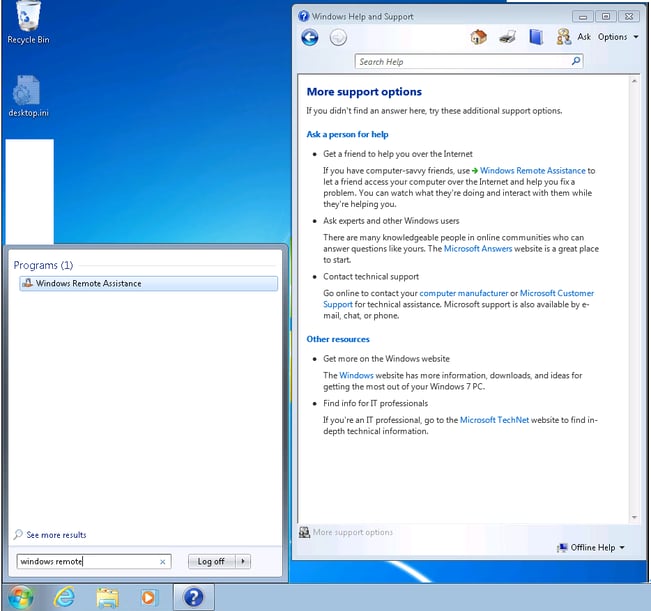Expand the arrow next to Log off
The width and height of the screenshot is (651, 611).
click(243, 562)
